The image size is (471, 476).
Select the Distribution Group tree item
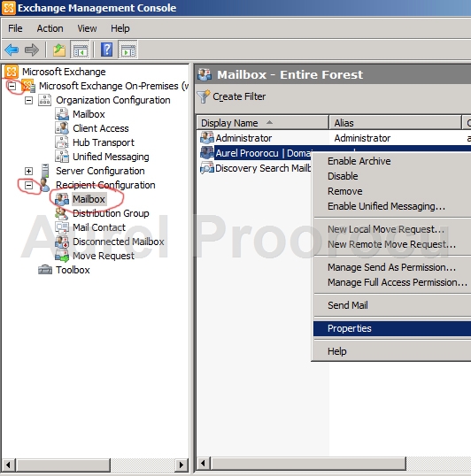tap(111, 213)
